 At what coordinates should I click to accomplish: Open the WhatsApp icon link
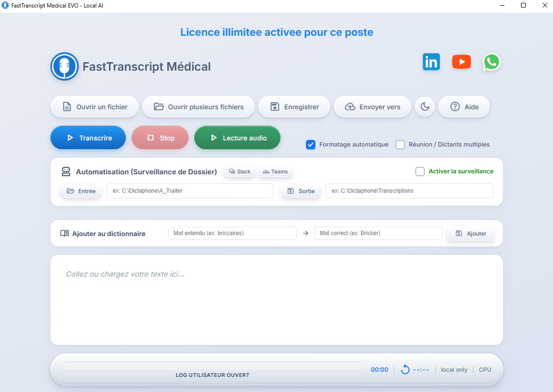[x=491, y=62]
